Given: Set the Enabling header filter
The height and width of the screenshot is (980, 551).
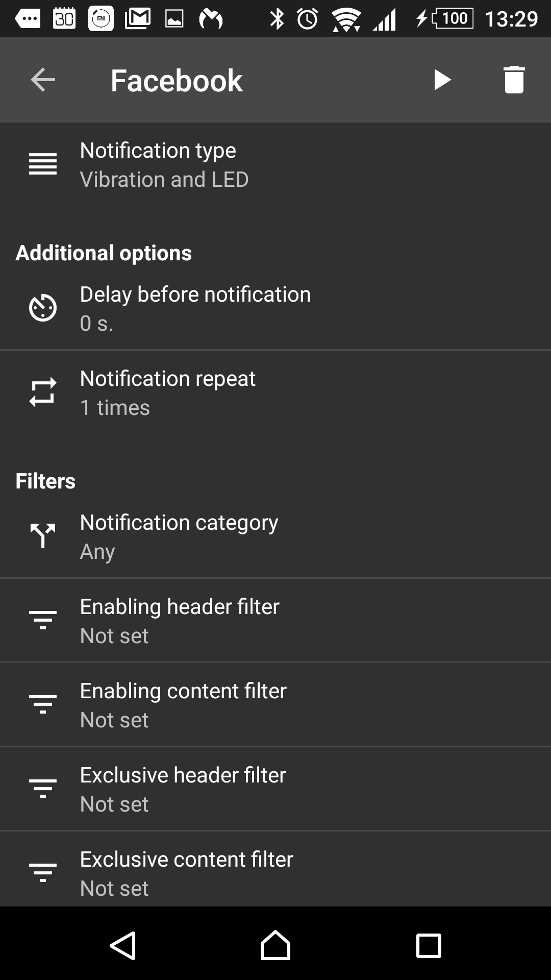Looking at the screenshot, I should [275, 620].
